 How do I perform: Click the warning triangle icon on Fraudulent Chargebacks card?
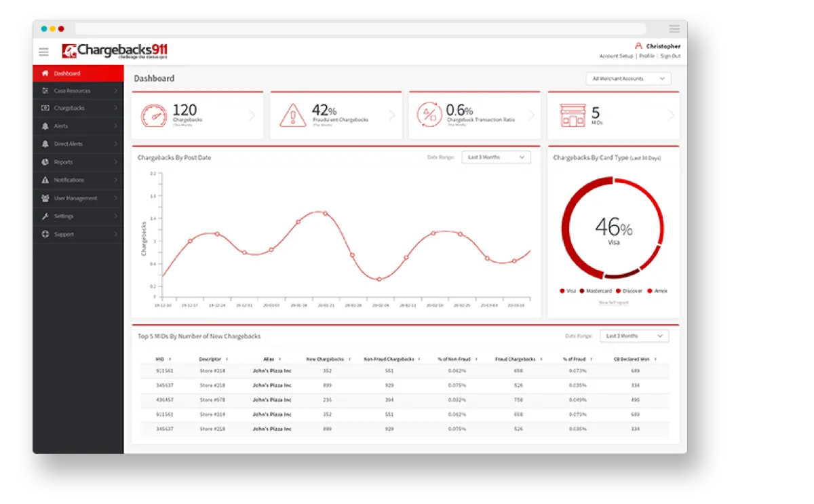coord(292,115)
